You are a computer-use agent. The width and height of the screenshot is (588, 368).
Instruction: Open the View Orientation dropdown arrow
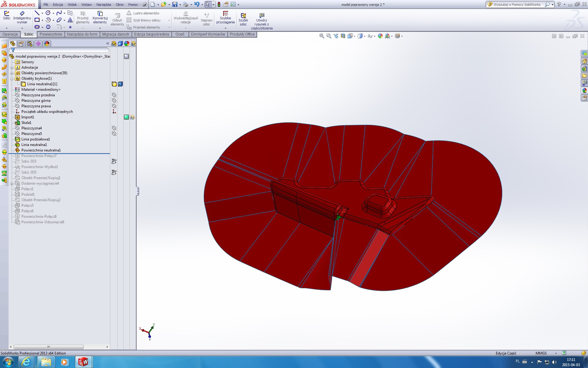[354, 36]
